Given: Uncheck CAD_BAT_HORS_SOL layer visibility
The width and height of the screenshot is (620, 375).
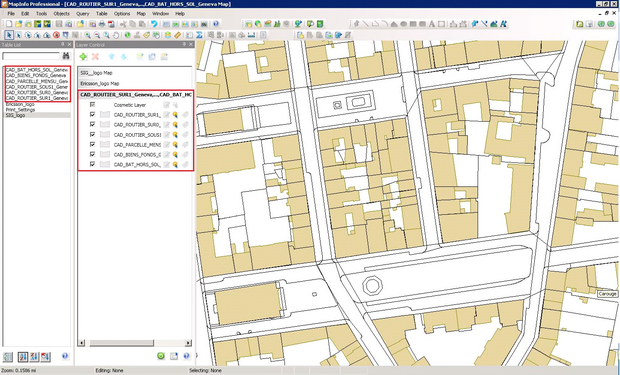Looking at the screenshot, I should [x=93, y=164].
